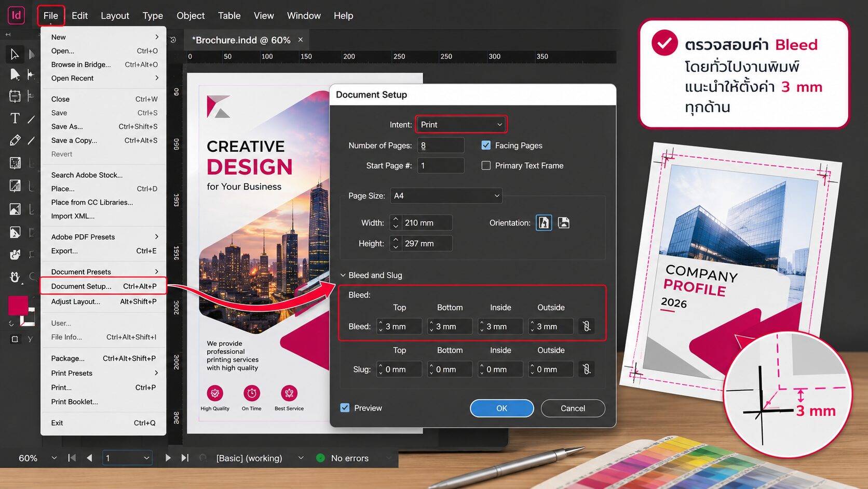Click the stroke color swatch
The width and height of the screenshot is (868, 489).
(x=29, y=317)
